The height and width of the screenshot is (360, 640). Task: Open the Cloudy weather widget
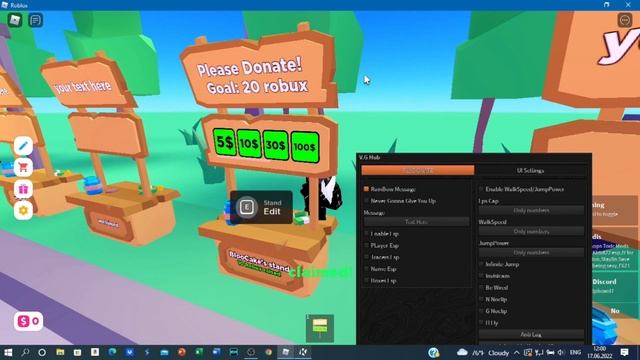coord(483,352)
